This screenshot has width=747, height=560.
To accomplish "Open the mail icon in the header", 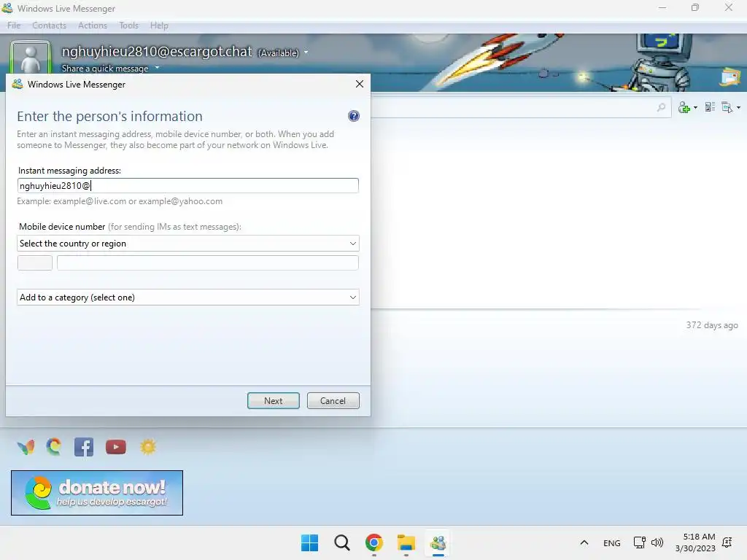I will point(730,77).
